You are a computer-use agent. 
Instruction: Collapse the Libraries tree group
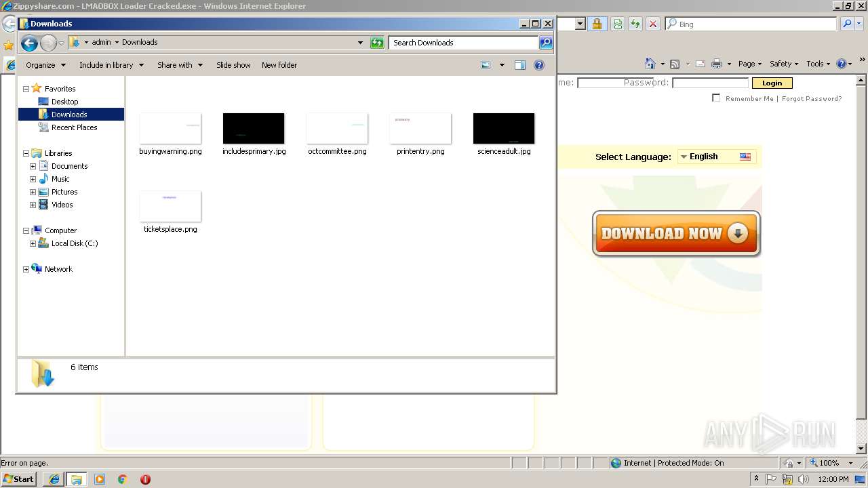(x=26, y=153)
